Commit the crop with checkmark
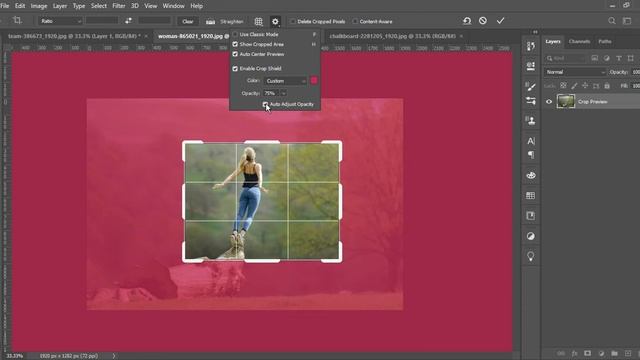The image size is (640, 360). (x=500, y=21)
